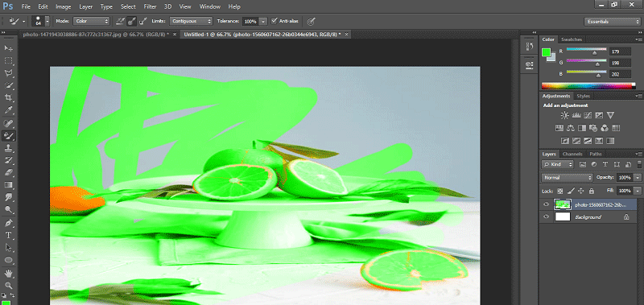Select the Crop tool
This screenshot has width=644, height=305.
tap(8, 97)
